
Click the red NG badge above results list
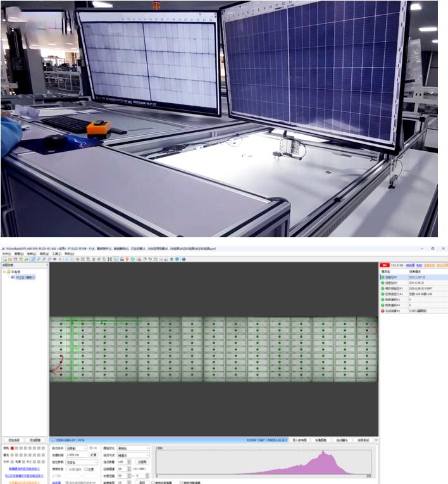(385, 265)
